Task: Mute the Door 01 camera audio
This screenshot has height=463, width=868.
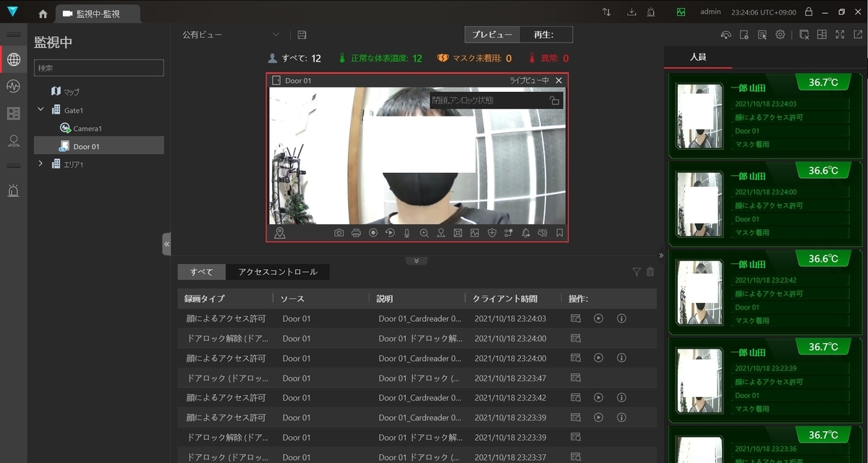Action: [x=542, y=233]
